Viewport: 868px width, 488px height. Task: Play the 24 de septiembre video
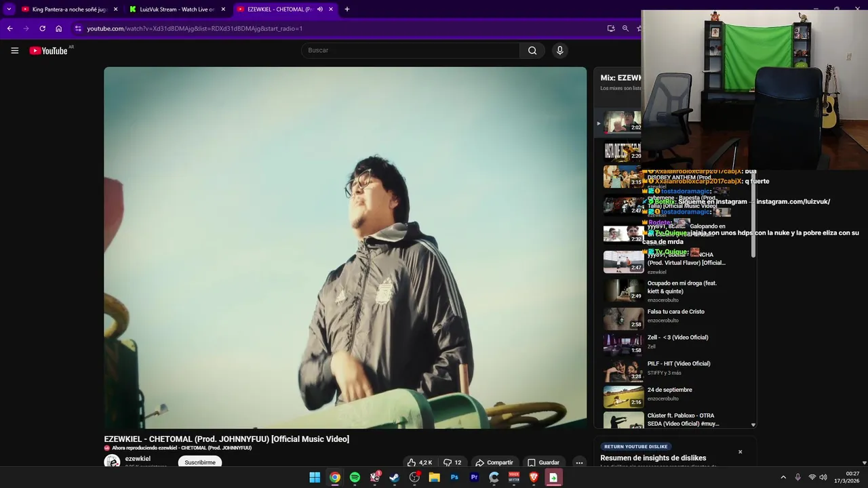[x=669, y=390]
